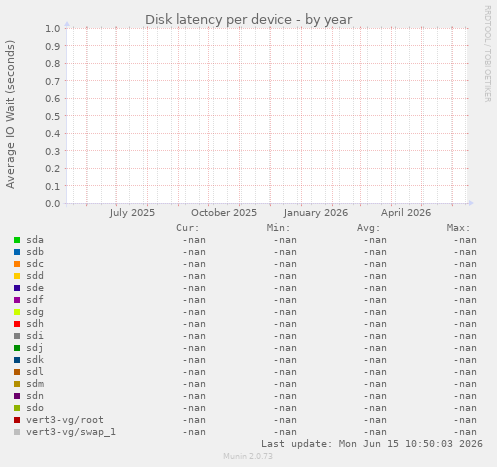The height and width of the screenshot is (467, 497).
Task: Click the 'sdb' device label
Action: pyautogui.click(x=35, y=252)
